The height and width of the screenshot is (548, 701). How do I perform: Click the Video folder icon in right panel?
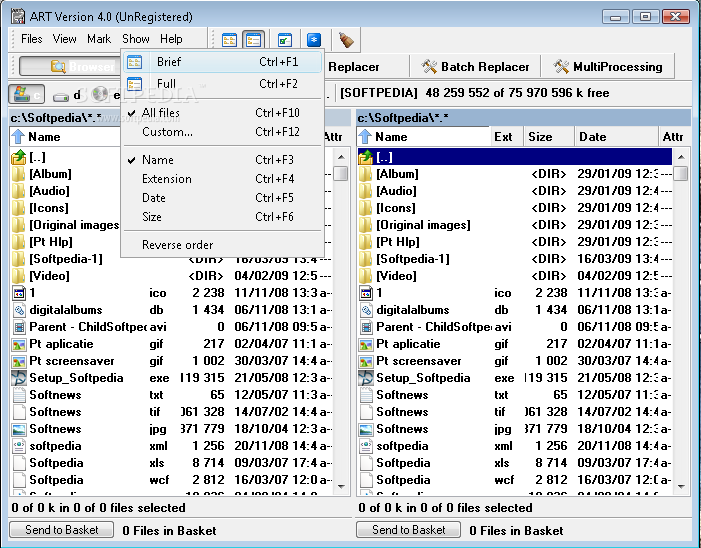(x=365, y=276)
